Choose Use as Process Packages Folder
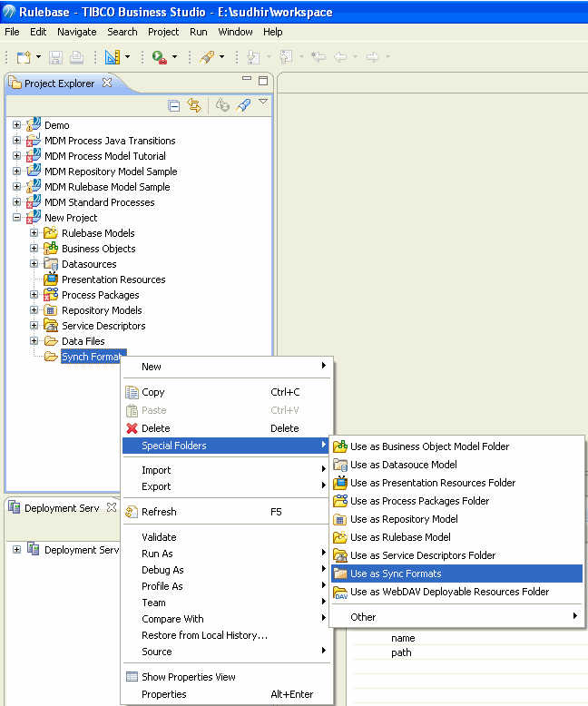The image size is (588, 706). point(456,501)
